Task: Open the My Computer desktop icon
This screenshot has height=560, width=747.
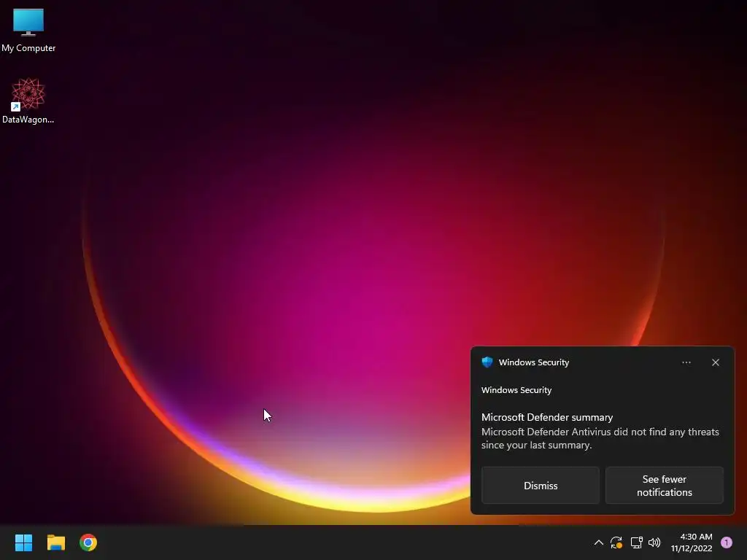Action: coord(28,30)
